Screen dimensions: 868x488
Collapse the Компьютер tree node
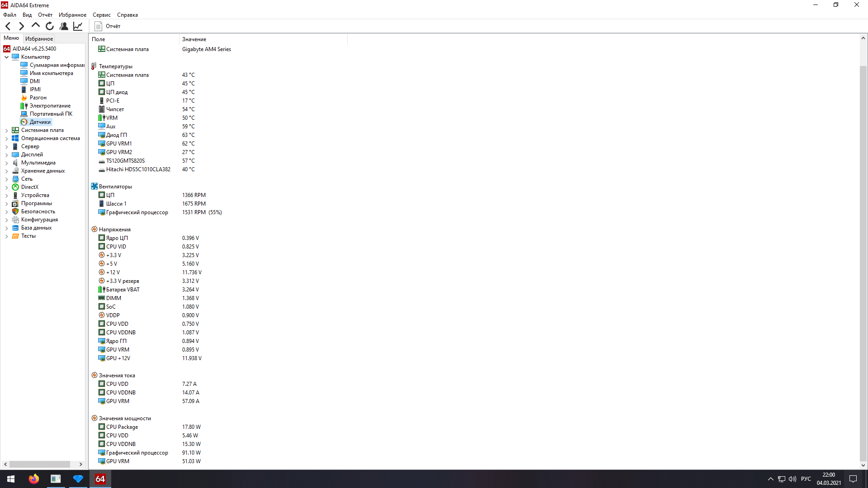point(6,57)
